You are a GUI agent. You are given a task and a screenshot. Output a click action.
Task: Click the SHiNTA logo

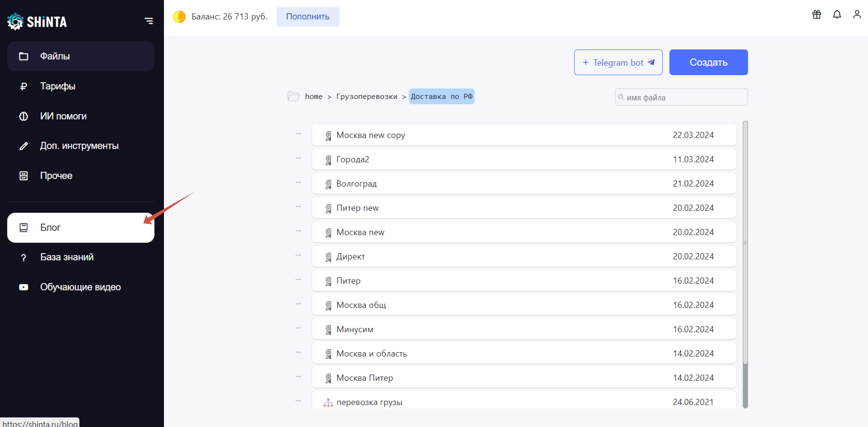37,21
